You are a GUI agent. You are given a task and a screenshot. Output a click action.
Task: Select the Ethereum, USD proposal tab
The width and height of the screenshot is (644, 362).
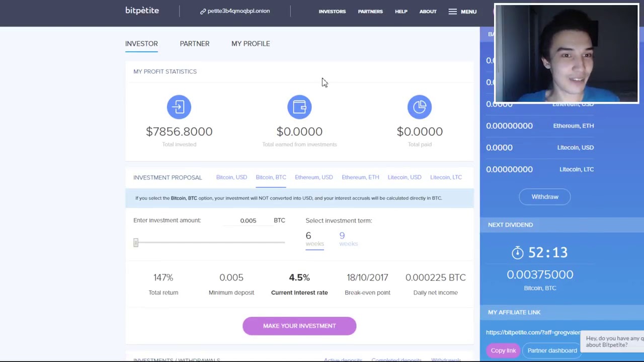pos(314,177)
